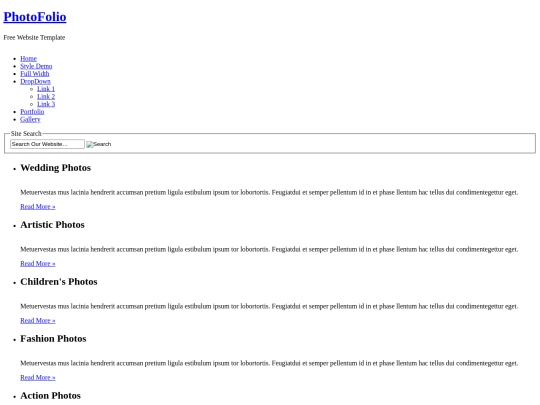
Task: Click the paragraph text under Children's Photos
Action: [269, 306]
